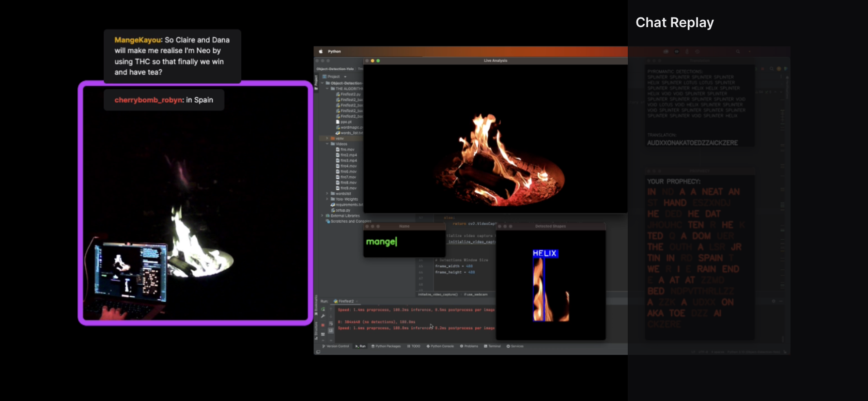Open fire2.mp4 in project tree
The width and height of the screenshot is (868, 401).
click(x=348, y=155)
